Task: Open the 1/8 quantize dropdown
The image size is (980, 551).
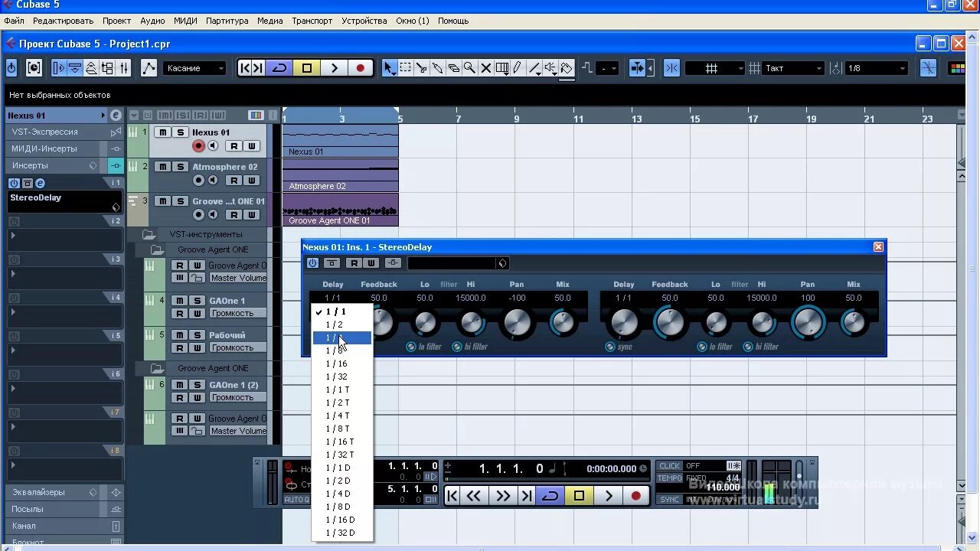Action: 877,68
